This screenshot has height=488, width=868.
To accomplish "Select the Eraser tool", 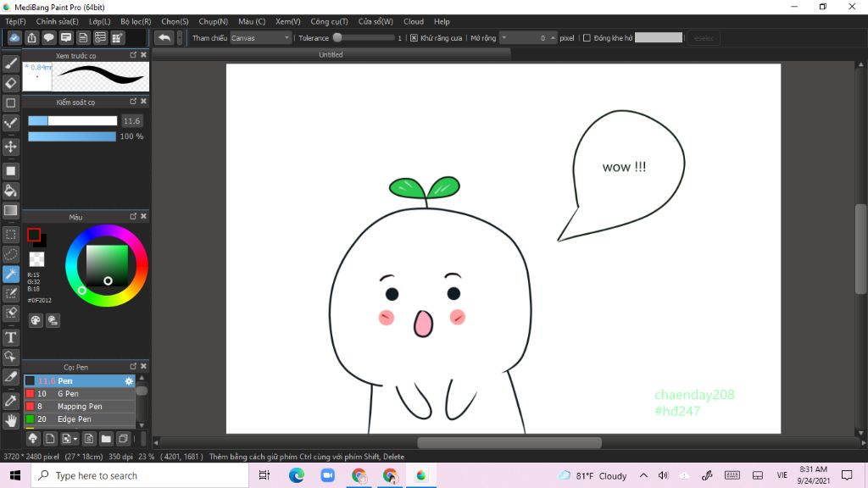I will point(10,83).
